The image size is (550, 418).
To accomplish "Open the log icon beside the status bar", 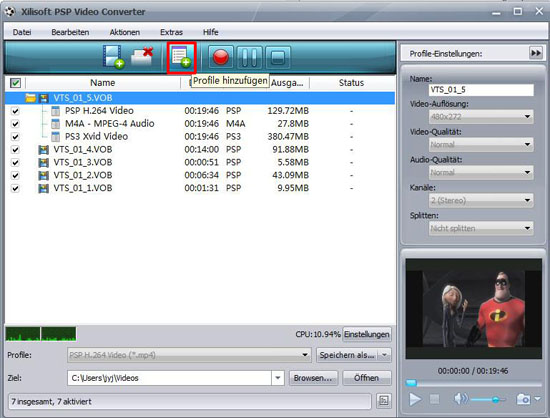I will [384, 401].
